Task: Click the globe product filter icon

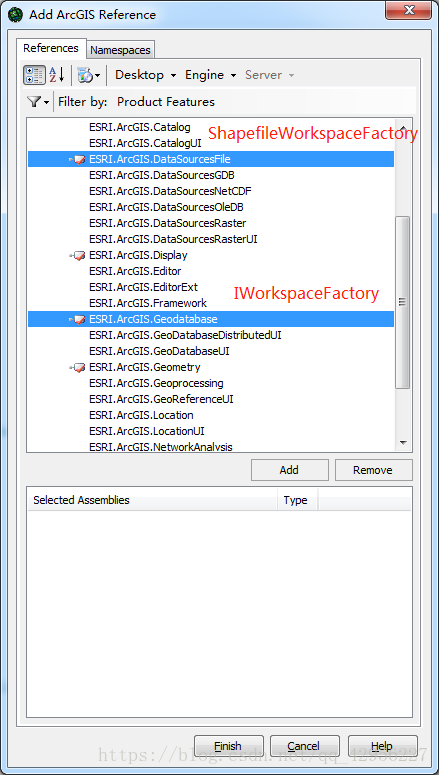Action: click(85, 76)
